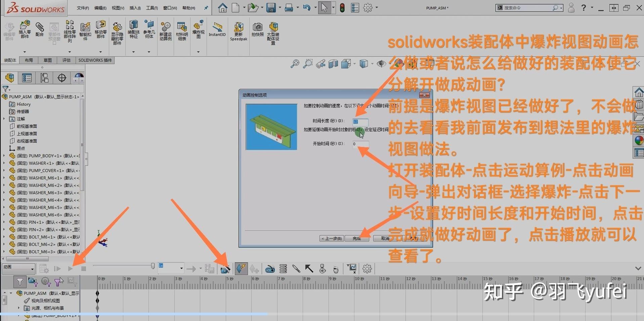644x321 pixels.
Task: Click the Spring icon in motion study toolbar
Action: point(283,269)
